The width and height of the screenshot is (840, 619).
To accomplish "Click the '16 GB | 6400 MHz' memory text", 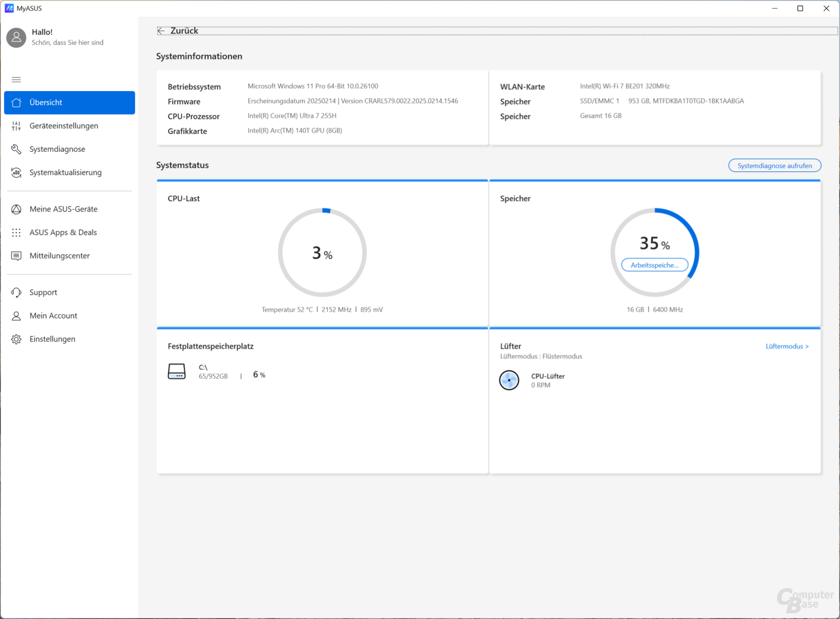I will click(x=655, y=309).
